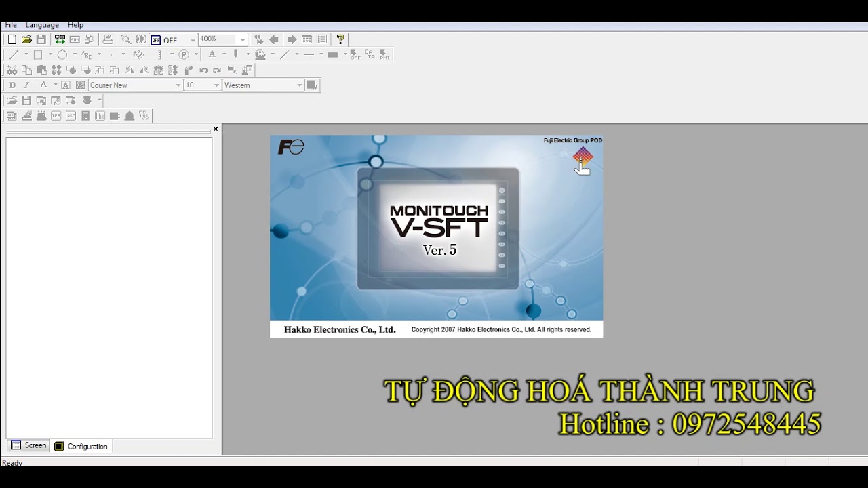Jump back with double-left arrow icon
This screenshot has height=488, width=868.
coord(258,39)
